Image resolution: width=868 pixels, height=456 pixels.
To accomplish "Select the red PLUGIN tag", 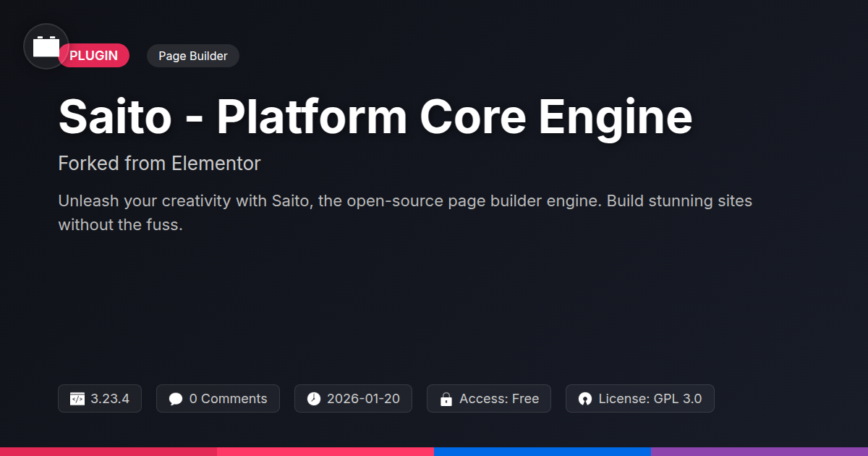I will click(94, 56).
